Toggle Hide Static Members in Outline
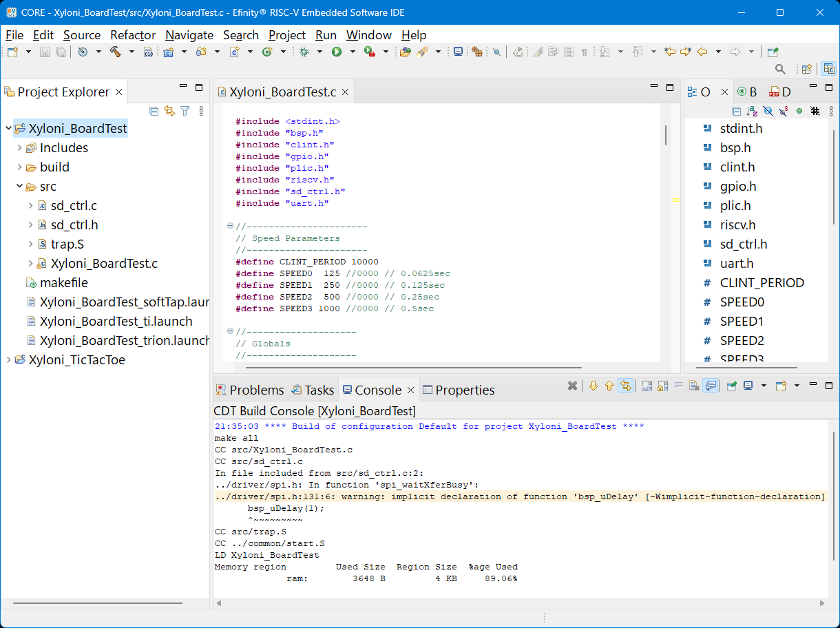This screenshot has height=628, width=840. coord(784,111)
